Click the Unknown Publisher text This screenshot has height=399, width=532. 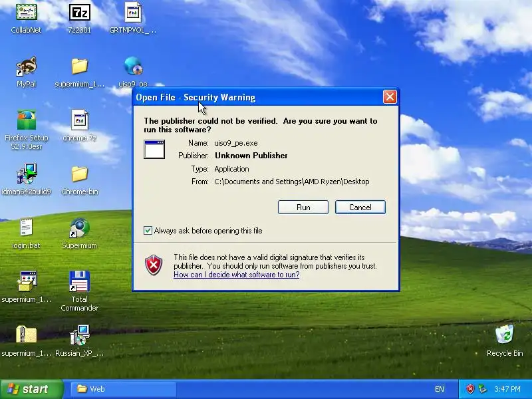click(251, 156)
